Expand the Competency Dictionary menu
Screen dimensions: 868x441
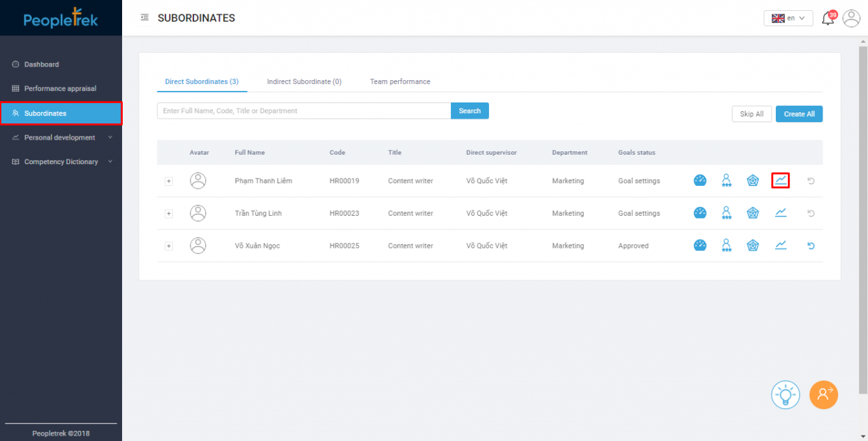[x=61, y=161]
